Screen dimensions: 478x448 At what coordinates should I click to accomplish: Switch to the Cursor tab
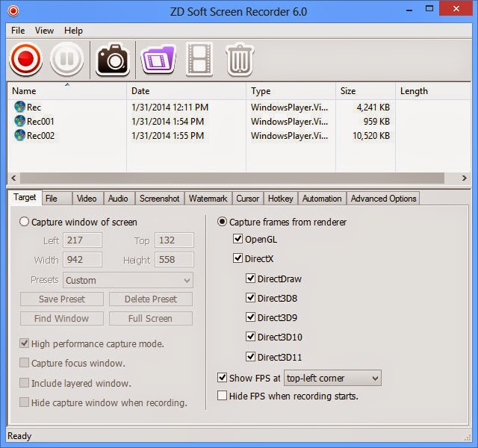(x=247, y=199)
